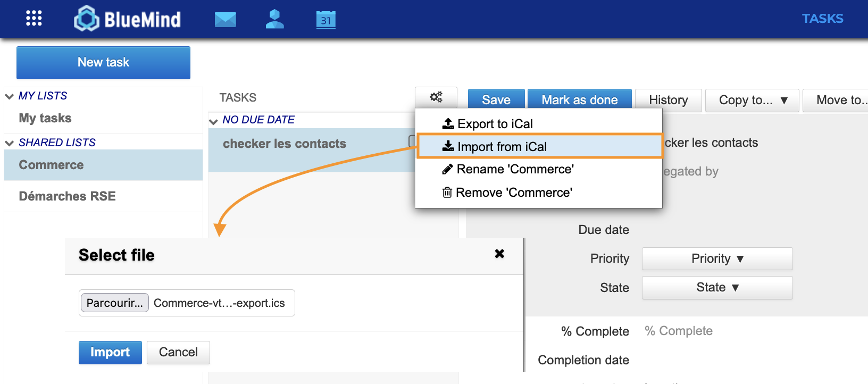868x384 pixels.
Task: Select Import from iCal menu entry
Action: [x=502, y=147]
